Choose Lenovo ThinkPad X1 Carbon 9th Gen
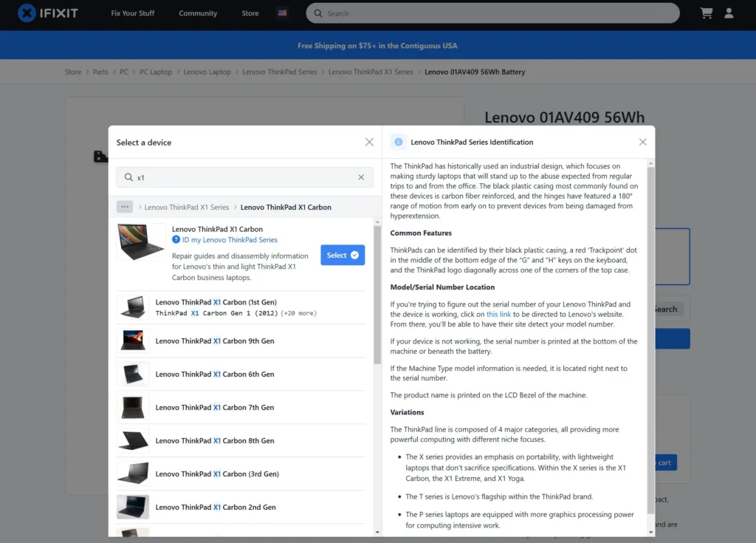 241,341
